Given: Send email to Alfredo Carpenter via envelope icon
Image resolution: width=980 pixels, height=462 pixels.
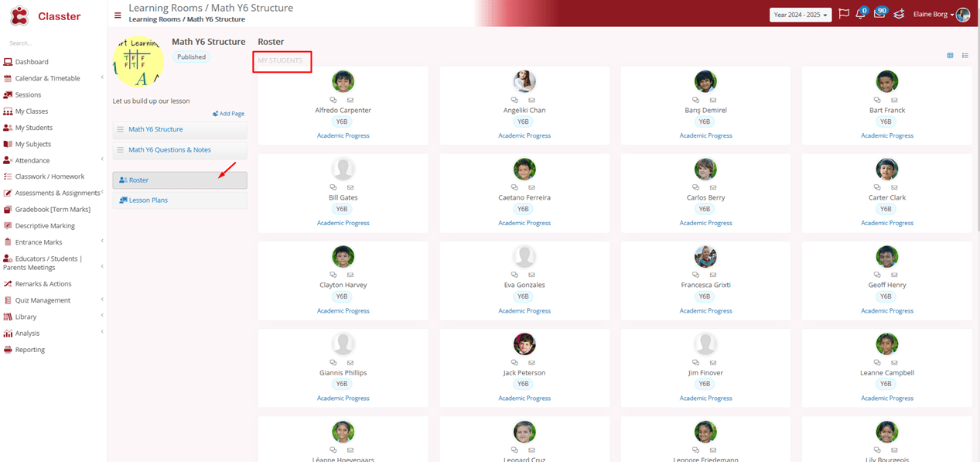Looking at the screenshot, I should [x=350, y=100].
